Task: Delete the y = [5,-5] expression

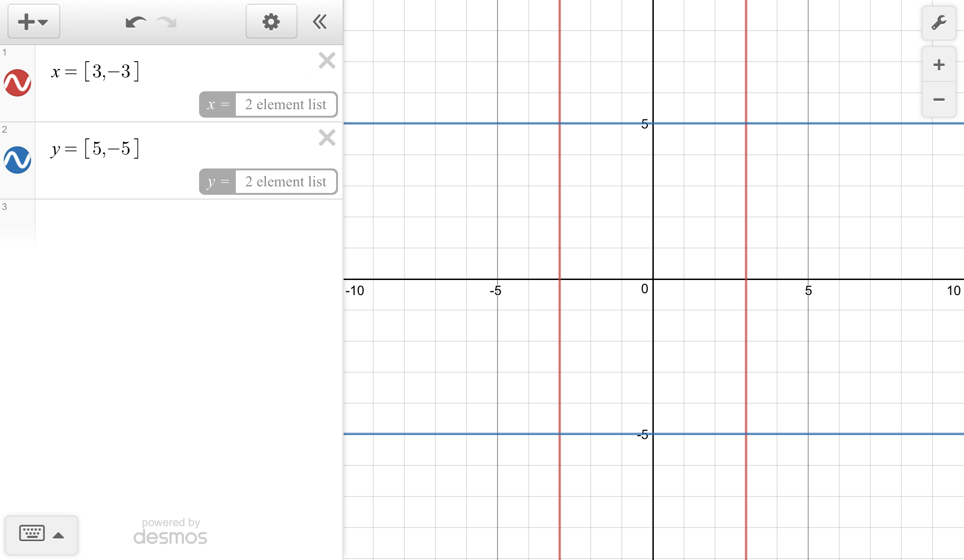Action: 327,138
